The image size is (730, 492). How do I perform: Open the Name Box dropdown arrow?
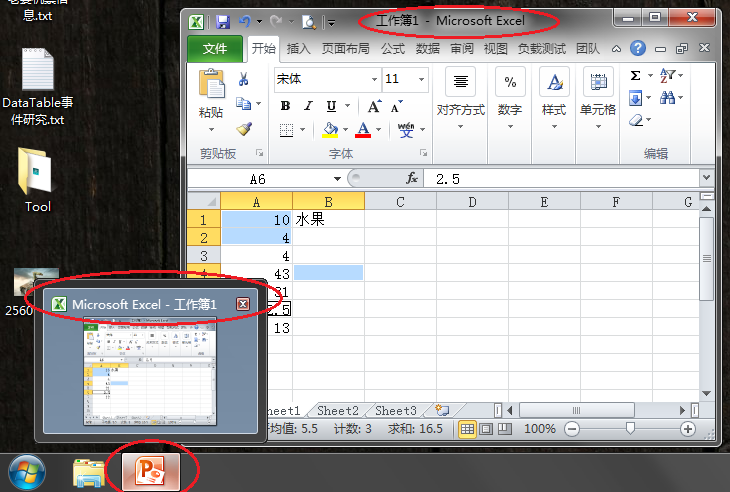(x=337, y=179)
